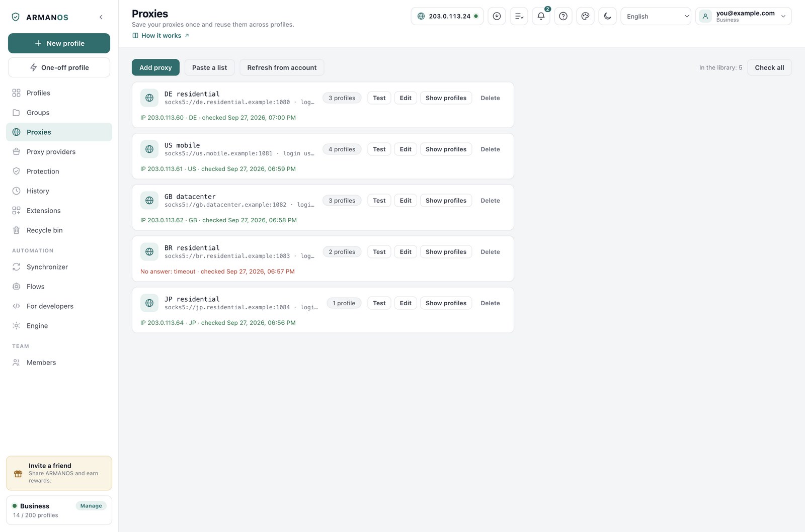This screenshot has width=805, height=532.
Task: Open Synchronizer in the sidebar
Action: [59, 267]
